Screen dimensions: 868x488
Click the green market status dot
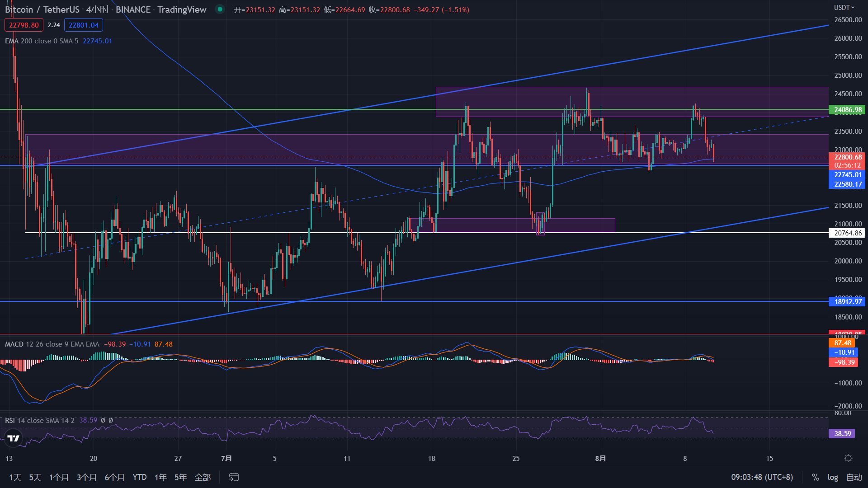point(220,9)
